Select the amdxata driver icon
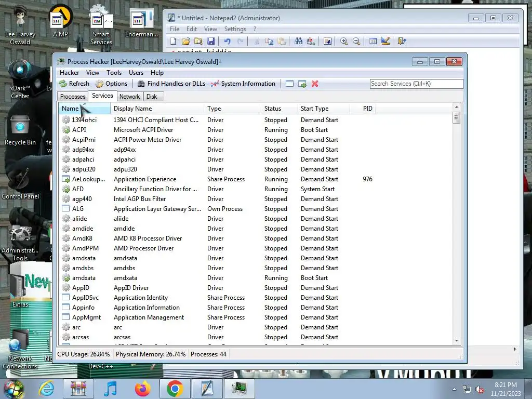Image resolution: width=532 pixels, height=399 pixels. [66, 278]
